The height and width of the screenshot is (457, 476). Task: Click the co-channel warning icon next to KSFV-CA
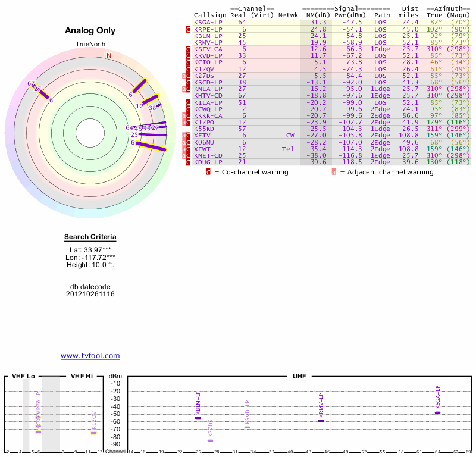pyautogui.click(x=189, y=49)
